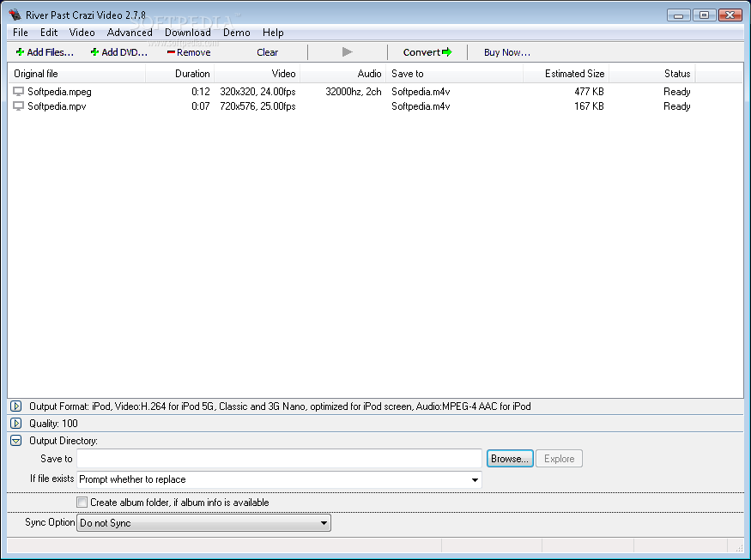Click the Explore button
The width and height of the screenshot is (751, 560).
559,459
